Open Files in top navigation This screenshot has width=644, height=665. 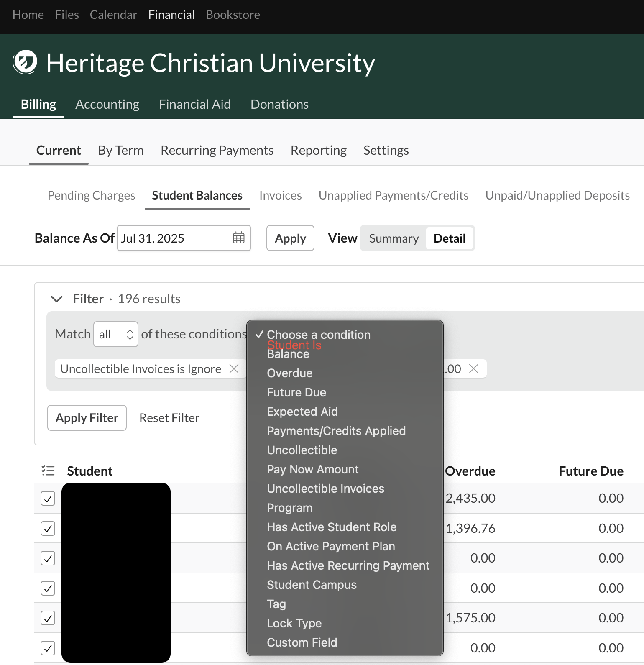coord(67,15)
